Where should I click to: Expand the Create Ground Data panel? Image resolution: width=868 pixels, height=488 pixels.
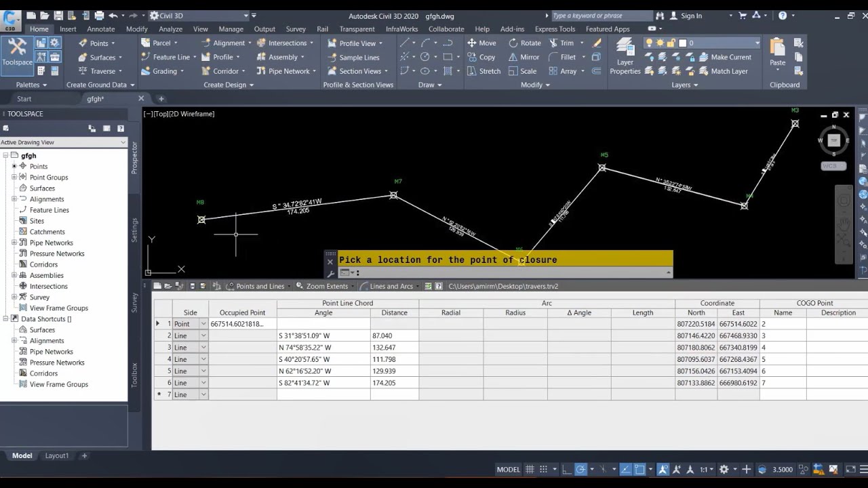coord(100,85)
